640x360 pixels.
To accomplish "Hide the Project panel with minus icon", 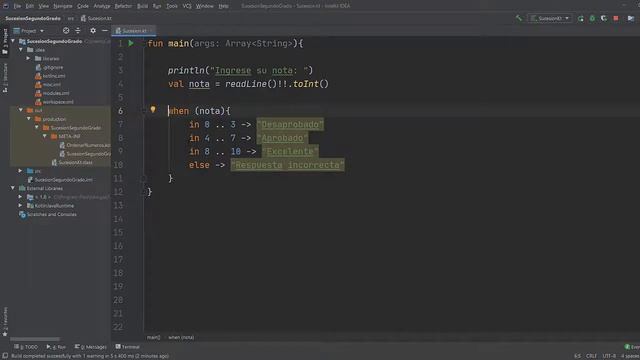I will pos(104,31).
